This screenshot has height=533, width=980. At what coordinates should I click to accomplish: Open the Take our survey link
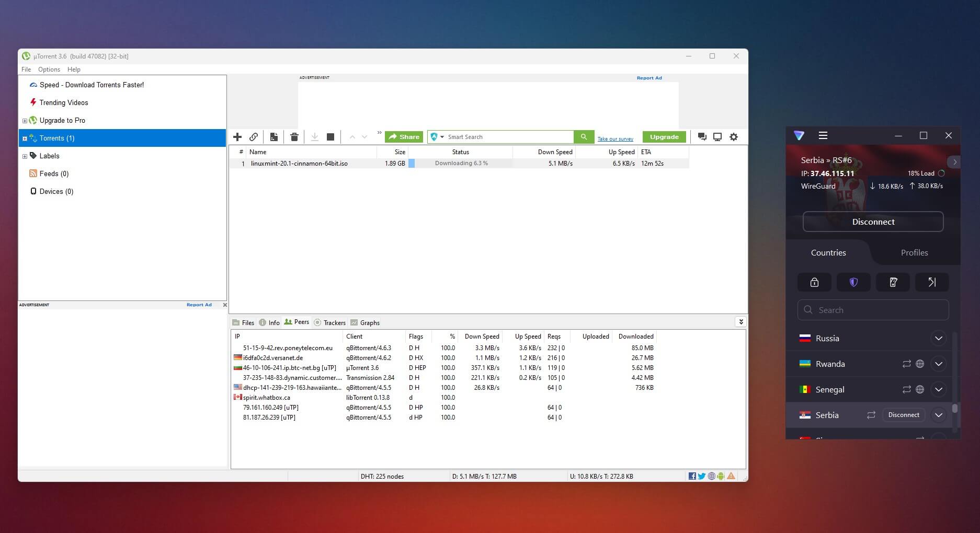pos(616,139)
